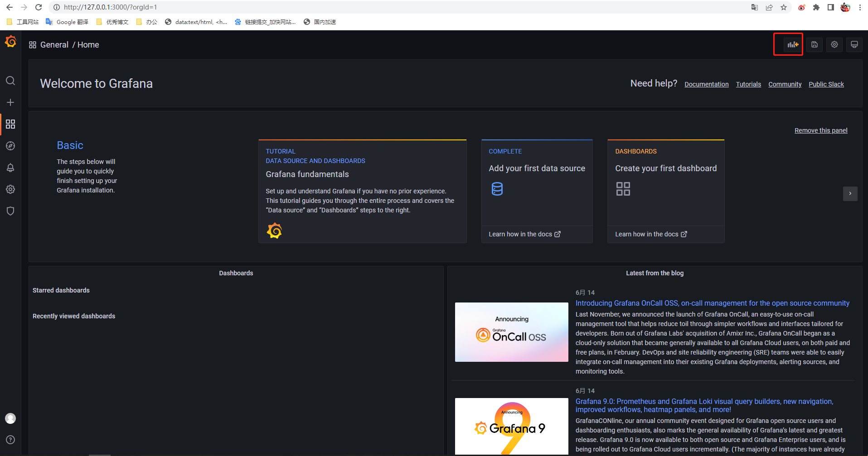Open Add your first data source card
The width and height of the screenshot is (868, 456).
(537, 182)
